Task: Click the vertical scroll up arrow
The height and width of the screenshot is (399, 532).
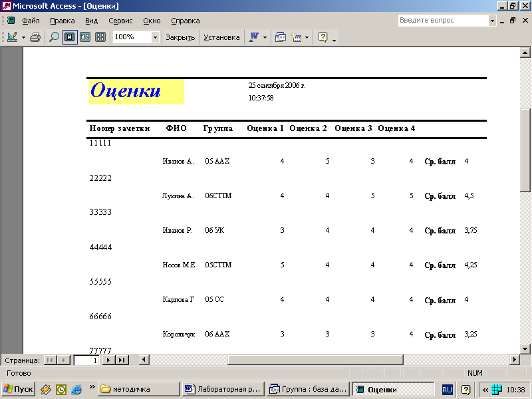Action: point(525,53)
